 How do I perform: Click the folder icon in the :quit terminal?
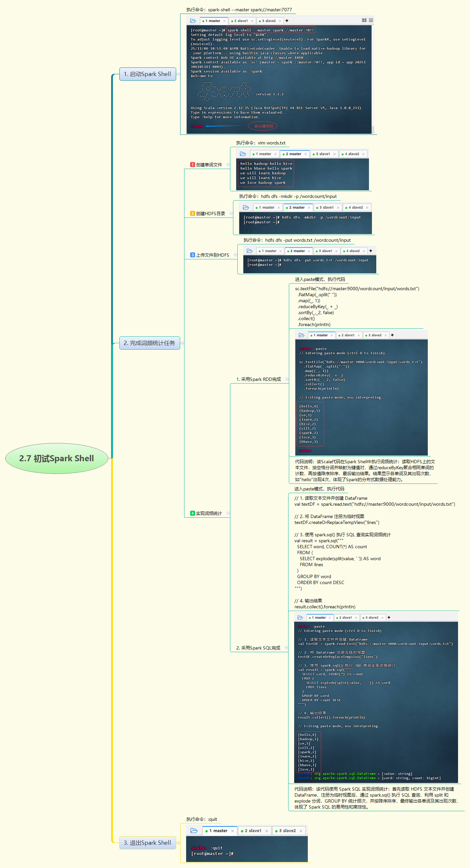coord(194,830)
